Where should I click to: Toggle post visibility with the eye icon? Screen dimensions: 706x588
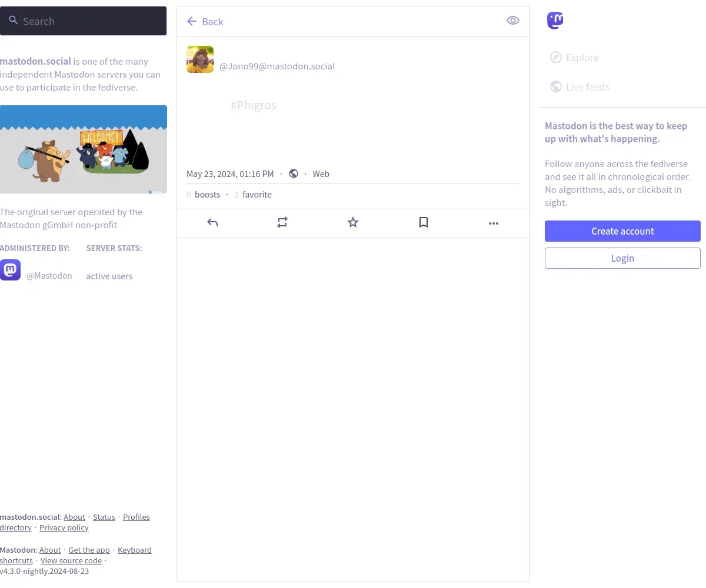513,21
